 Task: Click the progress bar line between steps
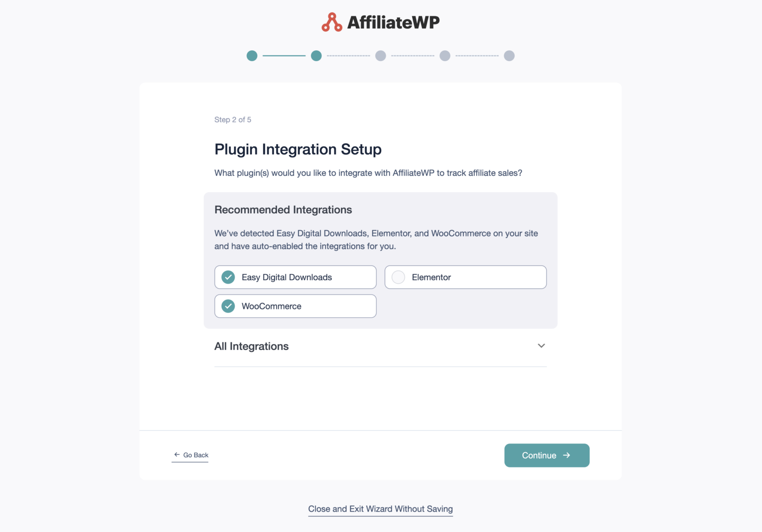(284, 56)
